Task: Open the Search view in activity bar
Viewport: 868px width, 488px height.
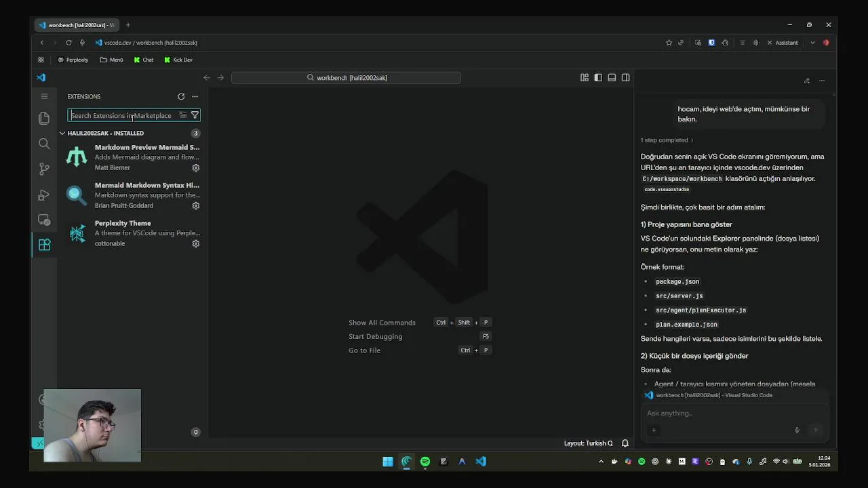Action: point(44,144)
